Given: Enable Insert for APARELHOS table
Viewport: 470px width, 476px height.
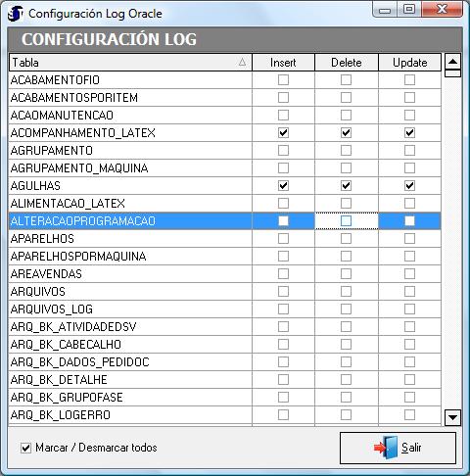Looking at the screenshot, I should 283,239.
